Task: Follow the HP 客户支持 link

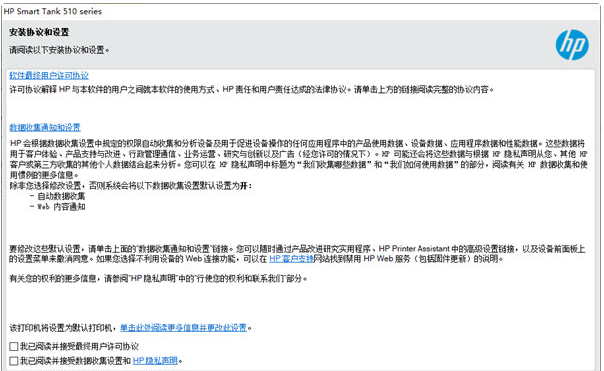Action: [x=291, y=259]
